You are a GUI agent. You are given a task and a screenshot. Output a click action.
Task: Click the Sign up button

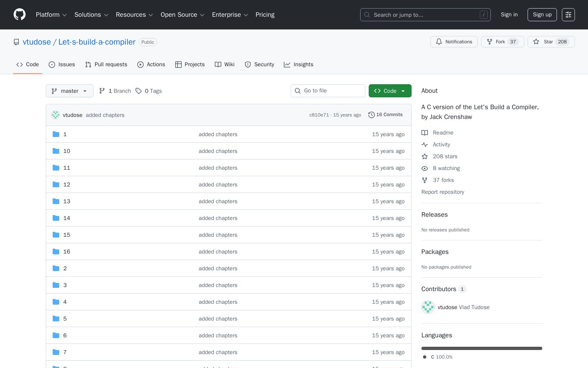542,15
